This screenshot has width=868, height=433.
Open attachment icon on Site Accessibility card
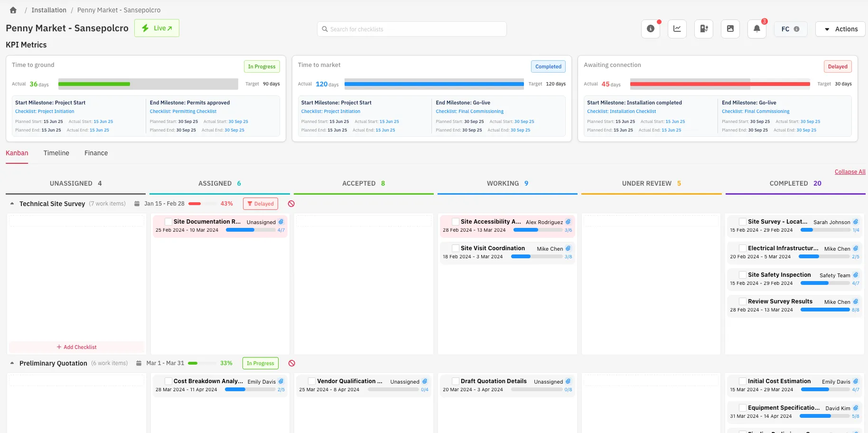click(568, 222)
